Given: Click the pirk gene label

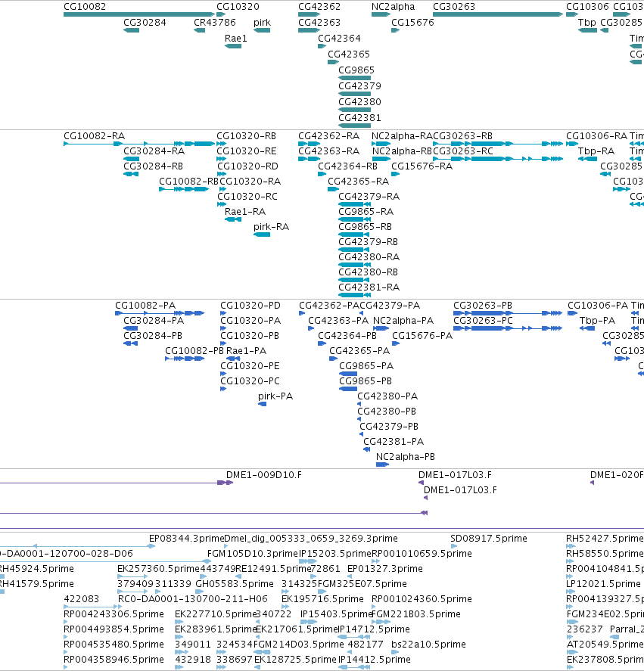Looking at the screenshot, I should coord(262,23).
